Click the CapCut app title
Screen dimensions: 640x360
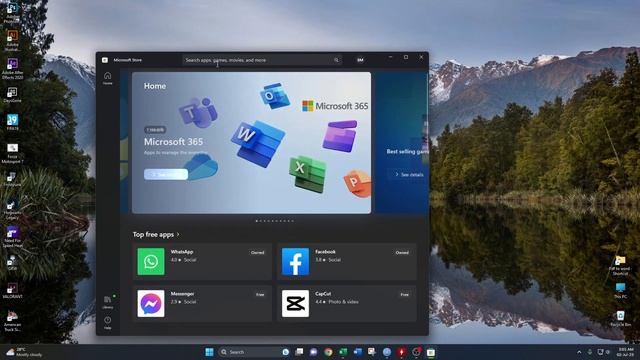(323, 294)
